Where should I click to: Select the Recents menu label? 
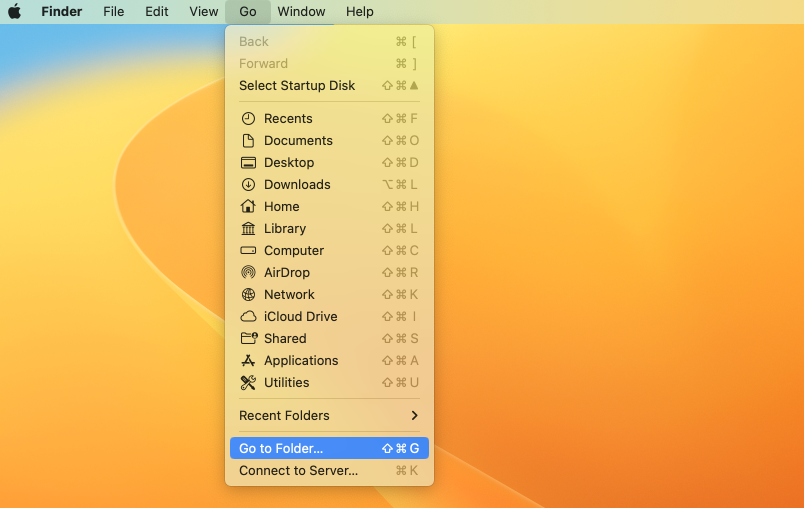pos(288,118)
